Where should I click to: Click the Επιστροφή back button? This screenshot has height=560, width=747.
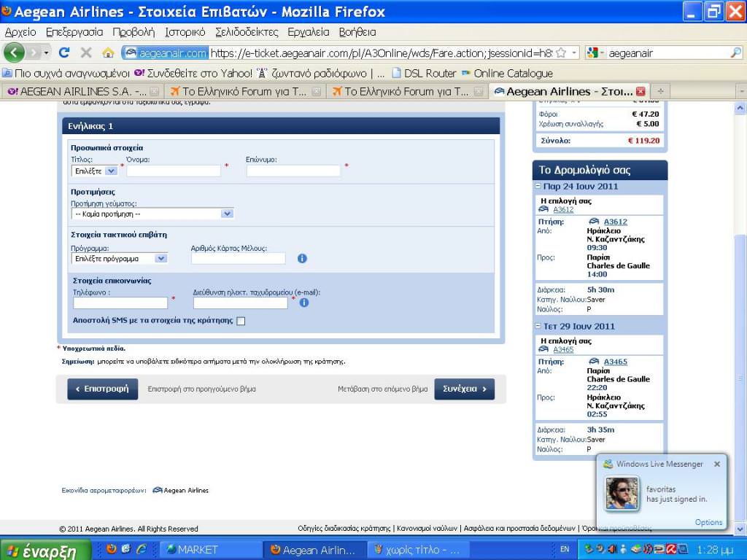pyautogui.click(x=102, y=389)
